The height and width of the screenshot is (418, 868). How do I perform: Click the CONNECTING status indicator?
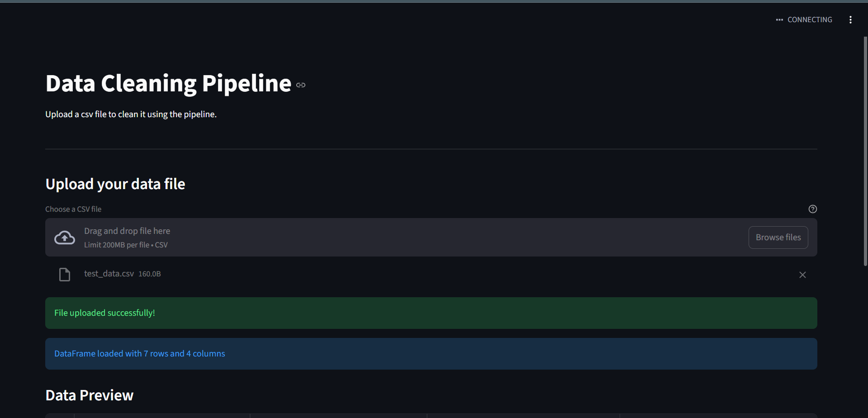click(804, 20)
